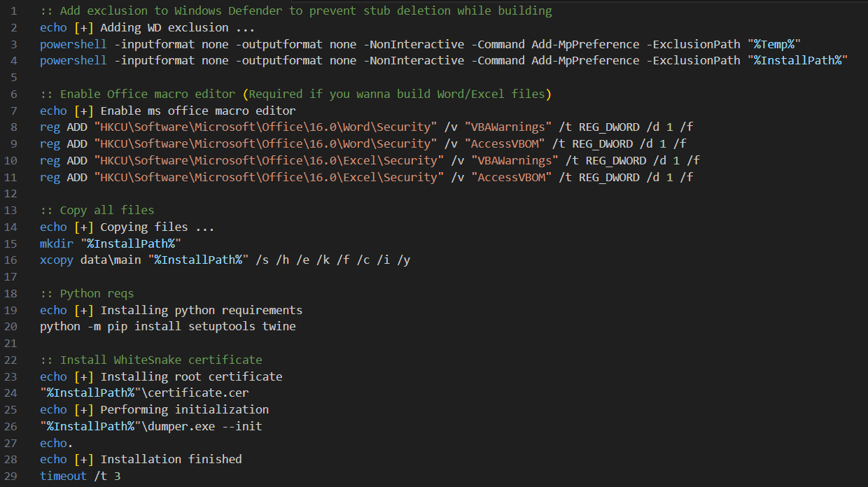868x487 pixels.
Task: Click line number 1 in the gutter
Action: coord(13,11)
